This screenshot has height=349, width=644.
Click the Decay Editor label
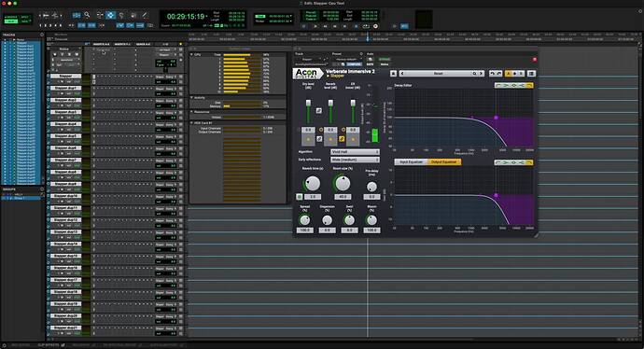[403, 86]
